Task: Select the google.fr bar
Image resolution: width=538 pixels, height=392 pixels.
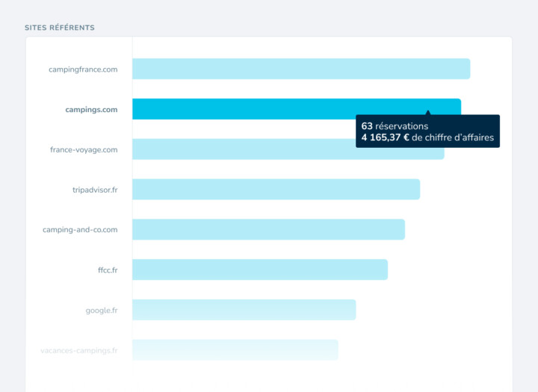Action: 244,310
